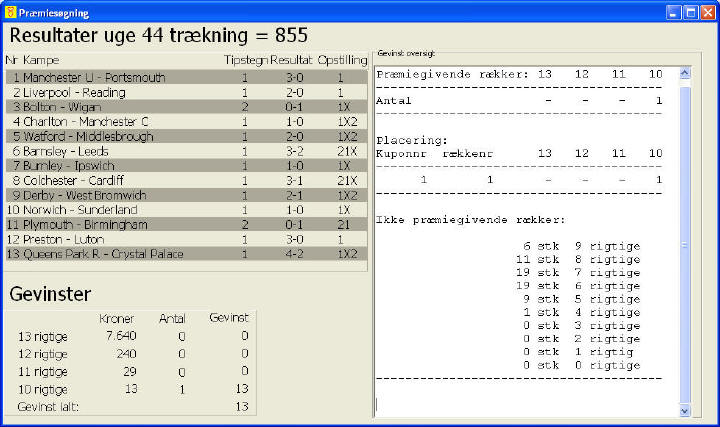This screenshot has width=720, height=427.
Task: Select the row 'Queens Park R. - Crystal Palace'
Action: pyautogui.click(x=186, y=254)
